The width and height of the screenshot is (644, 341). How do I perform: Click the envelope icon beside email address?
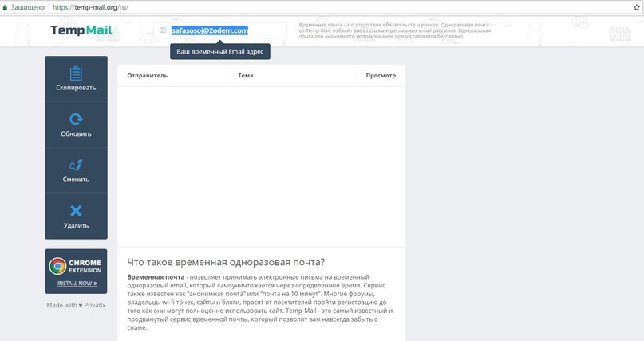pos(163,30)
